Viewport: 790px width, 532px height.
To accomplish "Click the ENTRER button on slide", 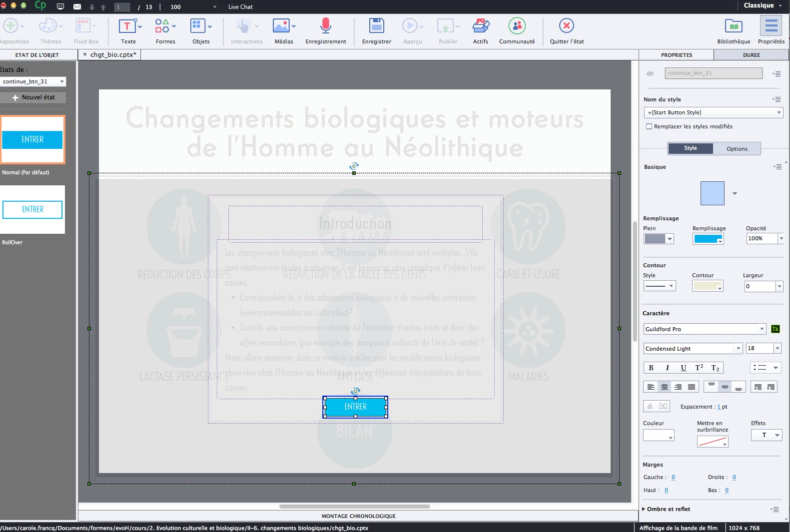I will [x=355, y=407].
